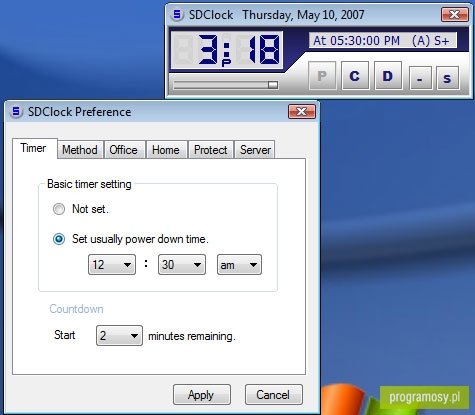475x415 pixels.
Task: Open the Server tab
Action: [x=255, y=150]
